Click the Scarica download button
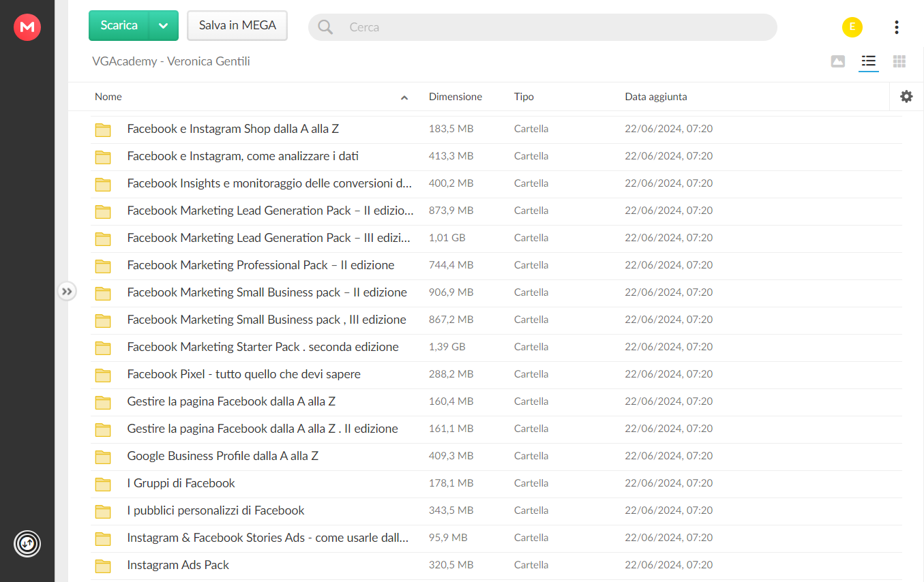924x582 pixels. (x=119, y=26)
